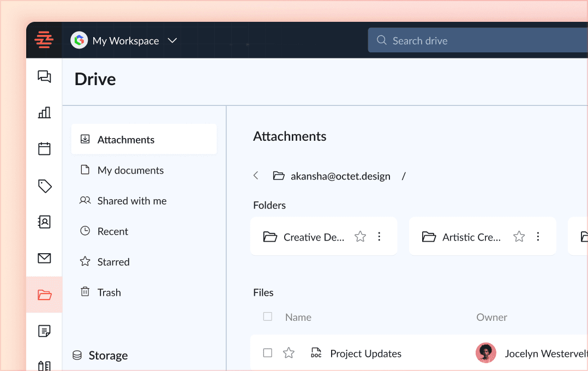Click the workspace avatar logo
This screenshot has height=371, width=588.
tap(79, 40)
